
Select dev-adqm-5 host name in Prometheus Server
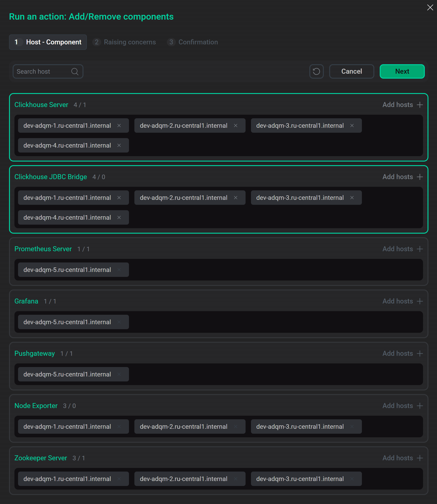(x=67, y=270)
